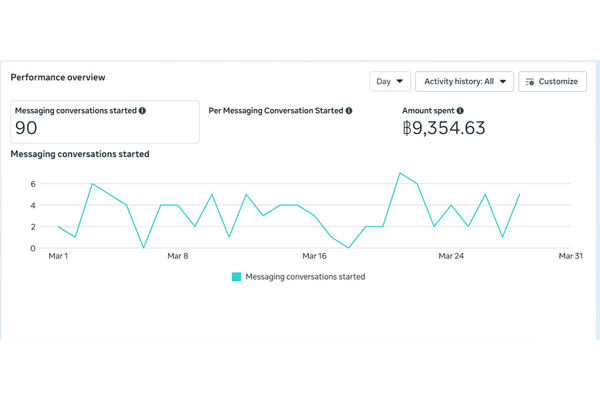Open the Customize options

[552, 81]
